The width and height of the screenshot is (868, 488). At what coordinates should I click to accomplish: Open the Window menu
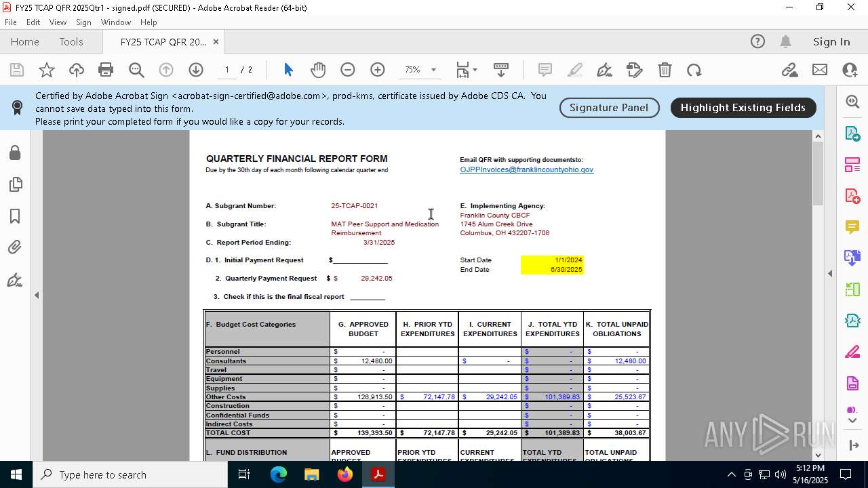point(116,22)
